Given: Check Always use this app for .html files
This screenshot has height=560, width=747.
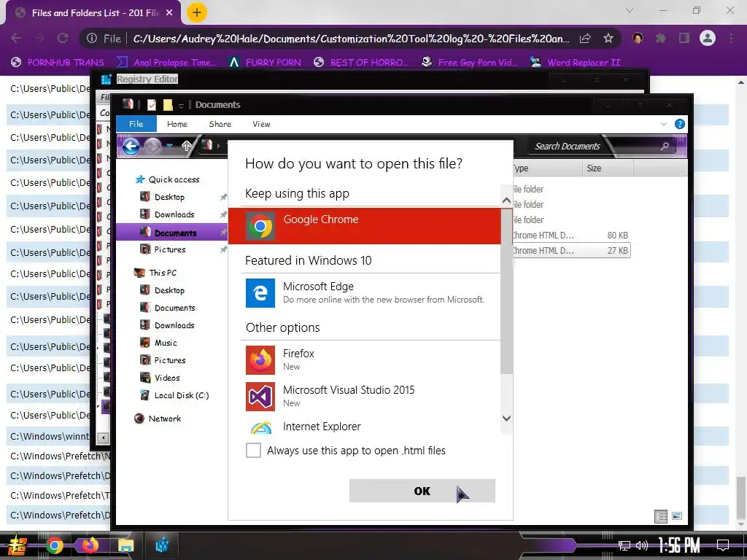Looking at the screenshot, I should [253, 450].
